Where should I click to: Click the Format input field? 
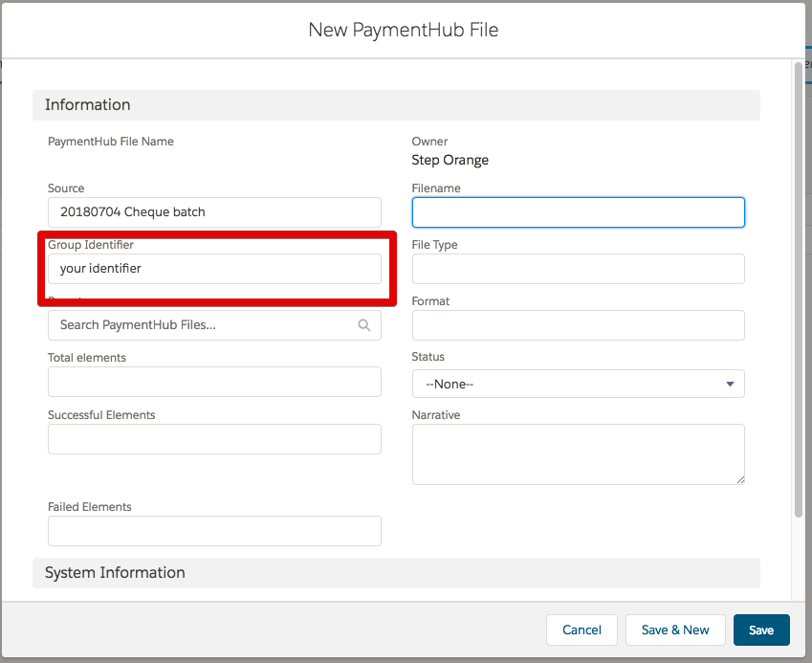(x=578, y=325)
